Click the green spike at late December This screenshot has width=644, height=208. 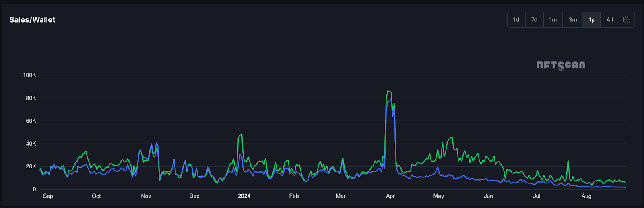[241, 135]
